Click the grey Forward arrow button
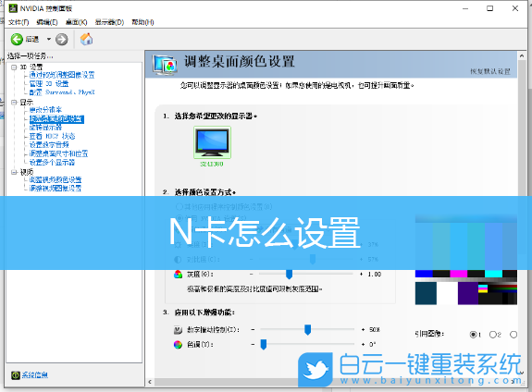The image size is (532, 392). point(61,40)
